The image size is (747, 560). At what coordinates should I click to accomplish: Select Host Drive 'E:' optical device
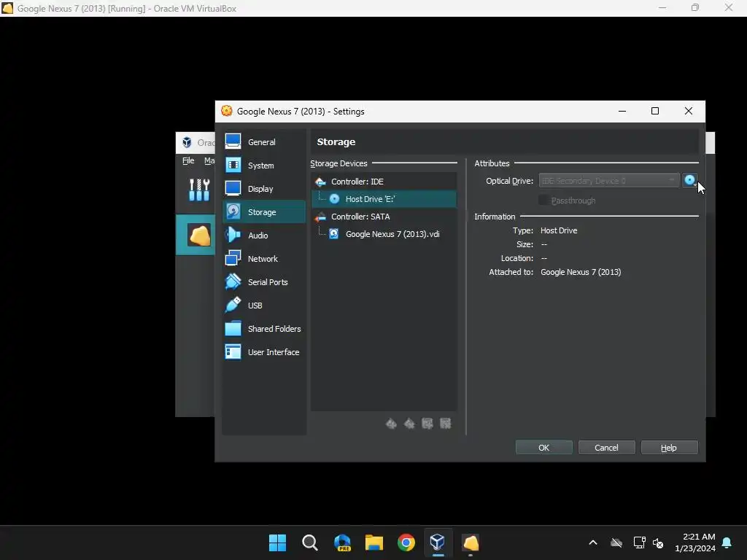[384, 199]
